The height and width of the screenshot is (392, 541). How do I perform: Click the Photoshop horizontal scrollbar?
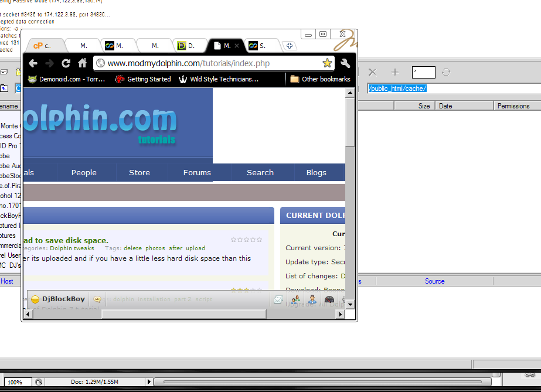pos(322,381)
